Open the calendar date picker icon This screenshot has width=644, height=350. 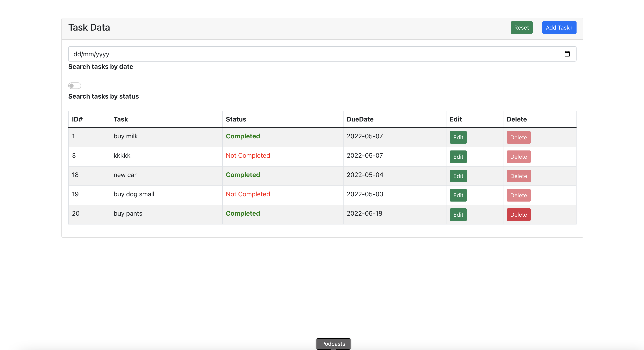(x=567, y=54)
